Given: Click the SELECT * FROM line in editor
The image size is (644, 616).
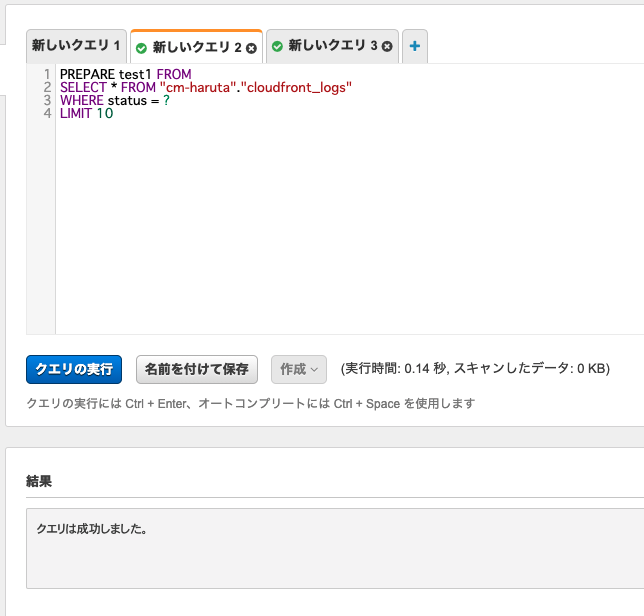Looking at the screenshot, I should coord(206,87).
